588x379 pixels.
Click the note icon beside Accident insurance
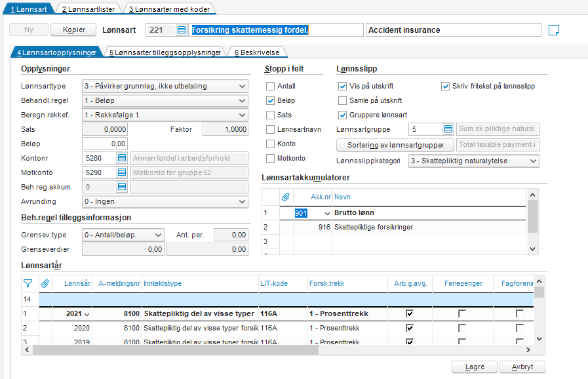(554, 30)
